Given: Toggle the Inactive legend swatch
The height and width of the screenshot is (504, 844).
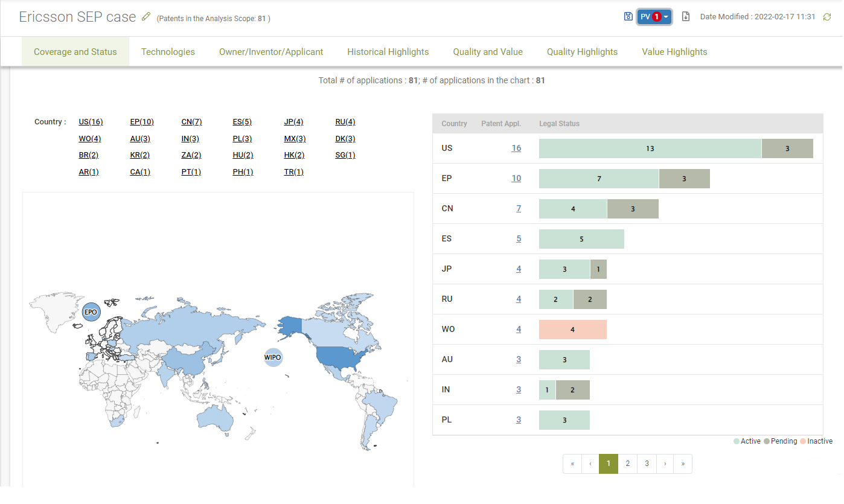Looking at the screenshot, I should (x=803, y=441).
